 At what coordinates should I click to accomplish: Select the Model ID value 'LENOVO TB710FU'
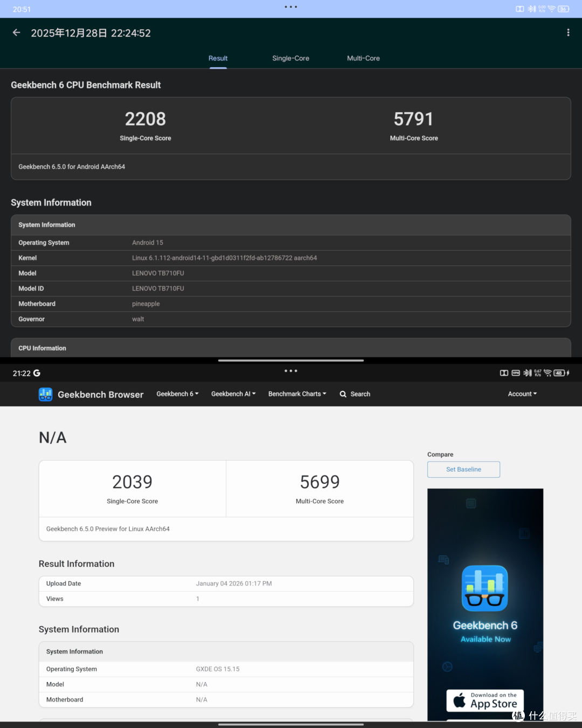coord(158,289)
